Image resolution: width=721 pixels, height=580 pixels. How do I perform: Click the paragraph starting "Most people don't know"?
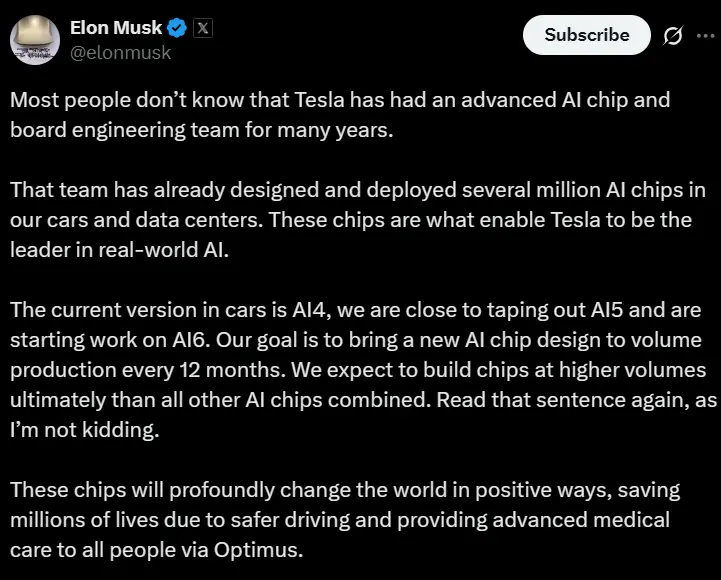click(340, 114)
